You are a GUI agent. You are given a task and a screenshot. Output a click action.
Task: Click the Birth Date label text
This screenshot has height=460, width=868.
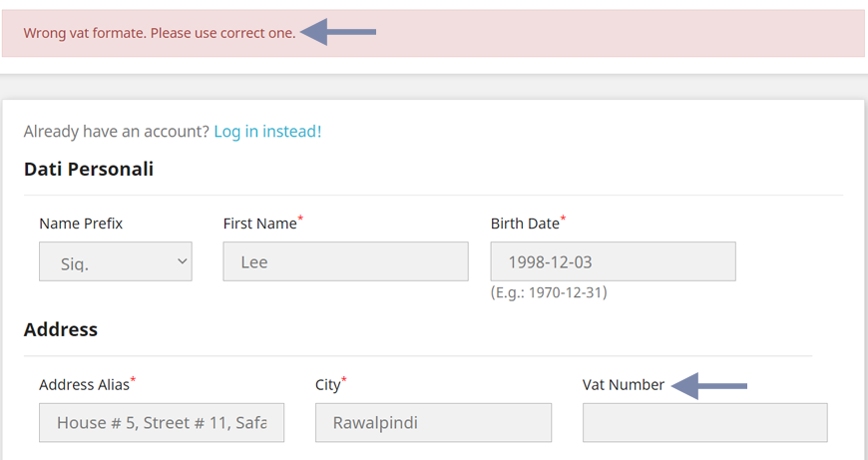pyautogui.click(x=525, y=224)
